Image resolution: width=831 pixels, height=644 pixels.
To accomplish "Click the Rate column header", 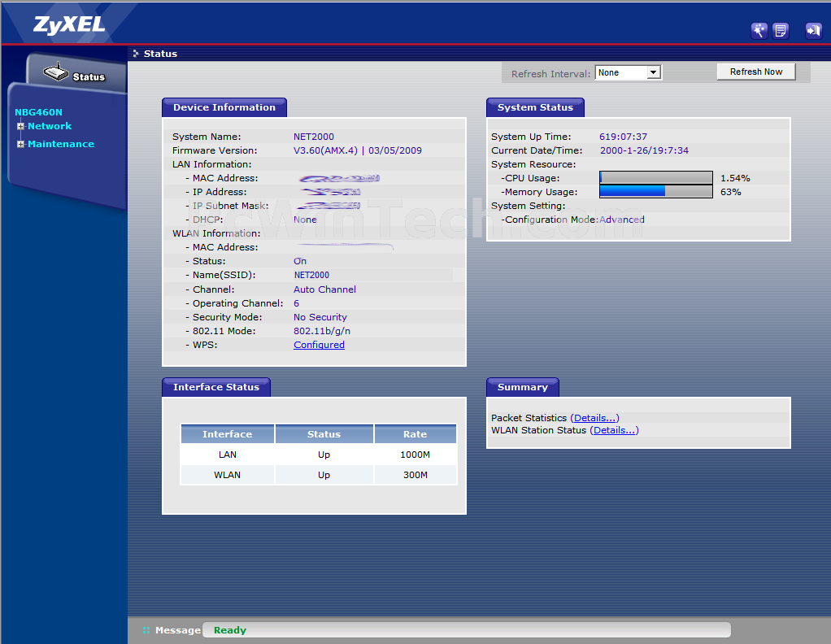I will click(x=415, y=434).
